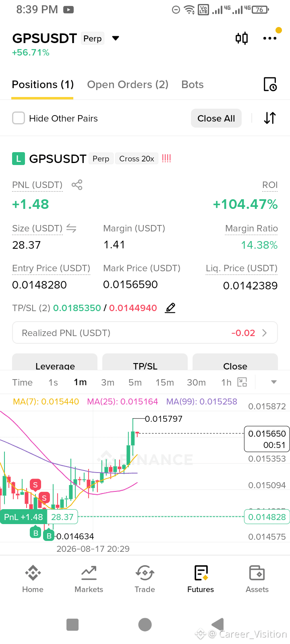Select the 15m chart interval
This screenshot has width=290, height=644.
(x=165, y=382)
